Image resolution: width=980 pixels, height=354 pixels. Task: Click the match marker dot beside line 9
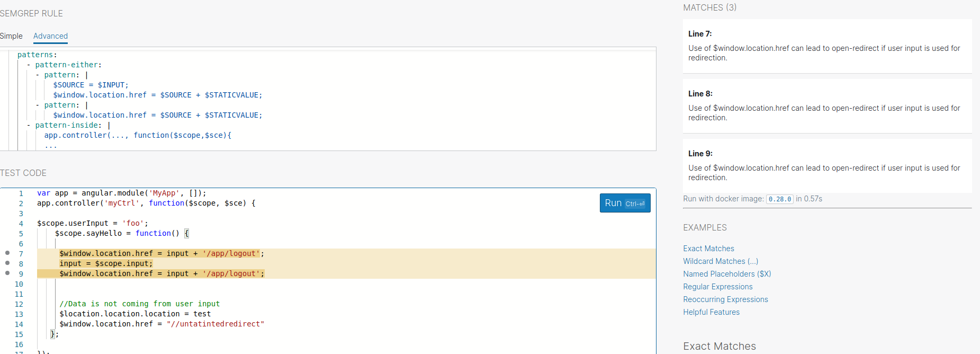7,273
